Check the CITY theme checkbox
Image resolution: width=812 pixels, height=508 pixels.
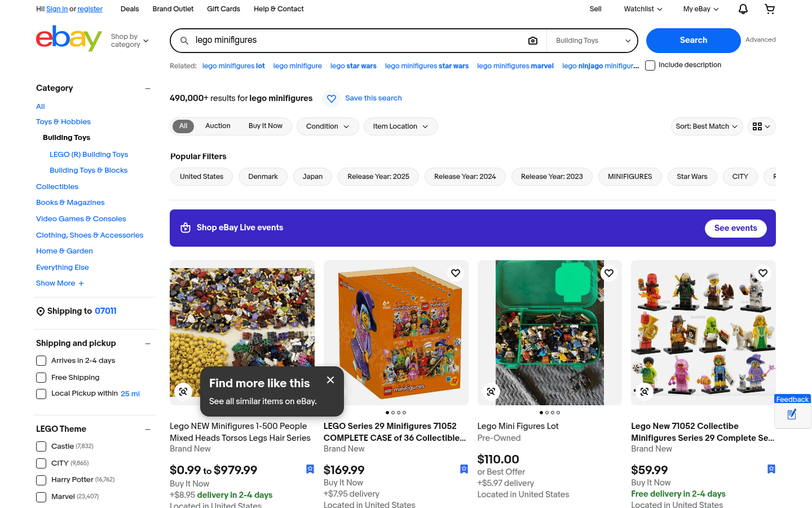pos(41,463)
